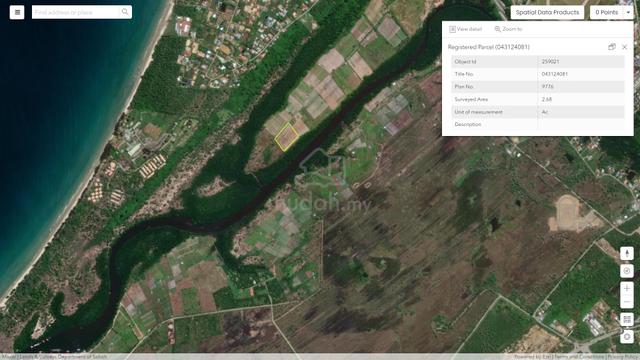Viewport: 640px width, 360px height.
Task: Zoom out the map with minus
Action: [x=627, y=302]
